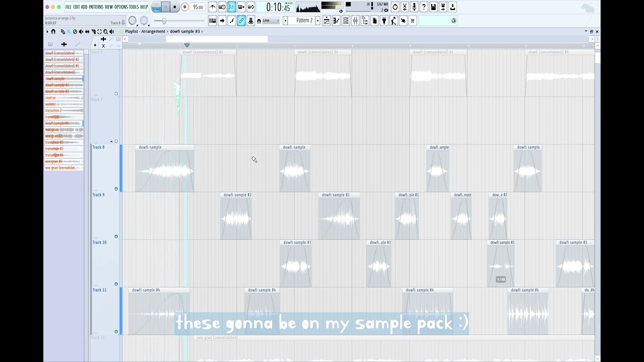The image size is (644, 362).
Task: Pause playback with the pause button
Action: pyautogui.click(x=166, y=7)
